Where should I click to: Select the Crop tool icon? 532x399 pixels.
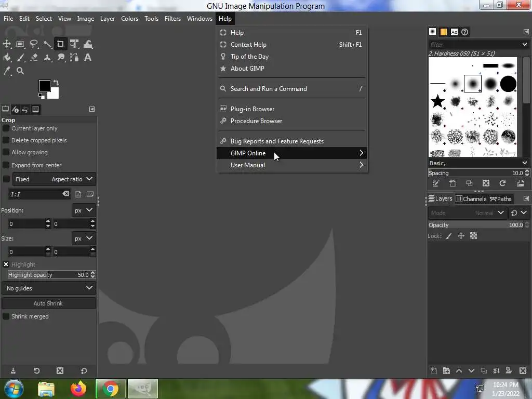(x=60, y=44)
